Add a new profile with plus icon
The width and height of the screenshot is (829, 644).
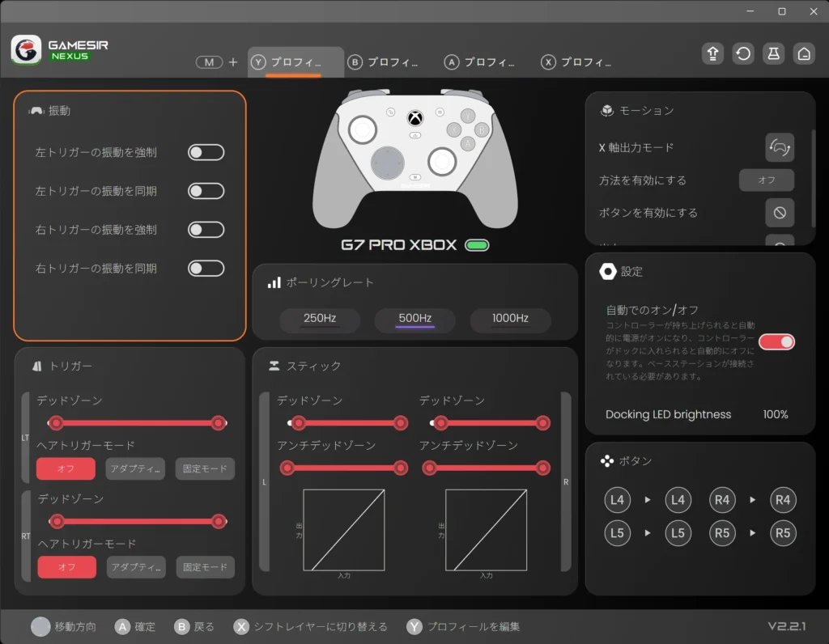click(x=233, y=62)
